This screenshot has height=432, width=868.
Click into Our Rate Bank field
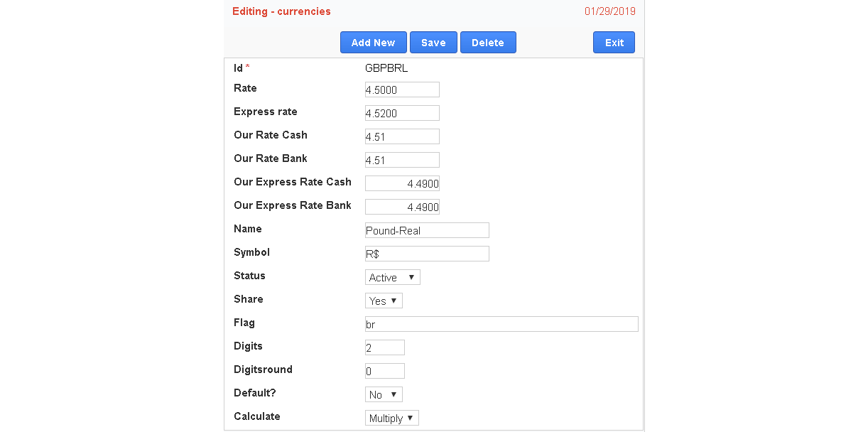point(402,160)
